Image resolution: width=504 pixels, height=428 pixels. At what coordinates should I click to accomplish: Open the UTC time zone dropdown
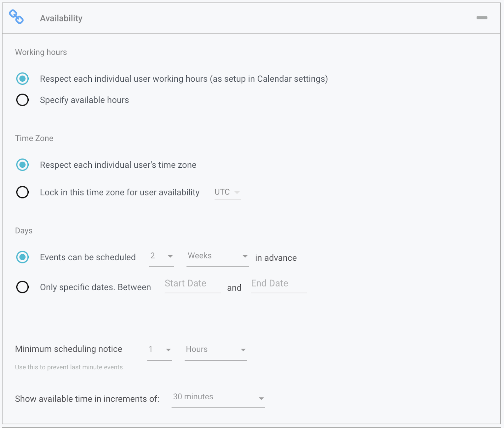click(227, 192)
